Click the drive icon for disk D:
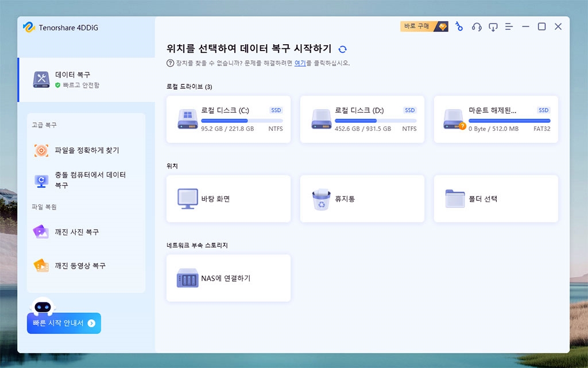Image resolution: width=588 pixels, height=368 pixels. (322, 119)
